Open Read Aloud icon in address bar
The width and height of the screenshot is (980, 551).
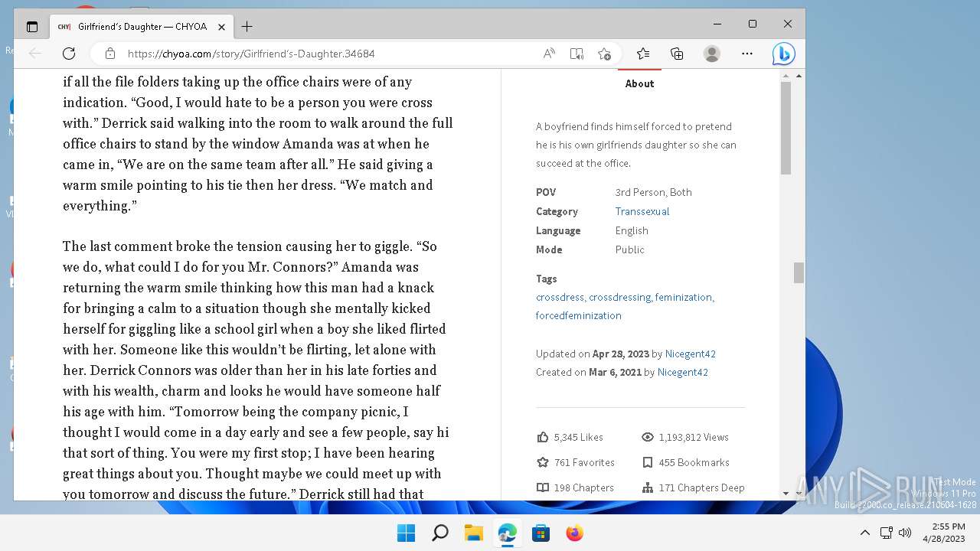[x=549, y=54]
